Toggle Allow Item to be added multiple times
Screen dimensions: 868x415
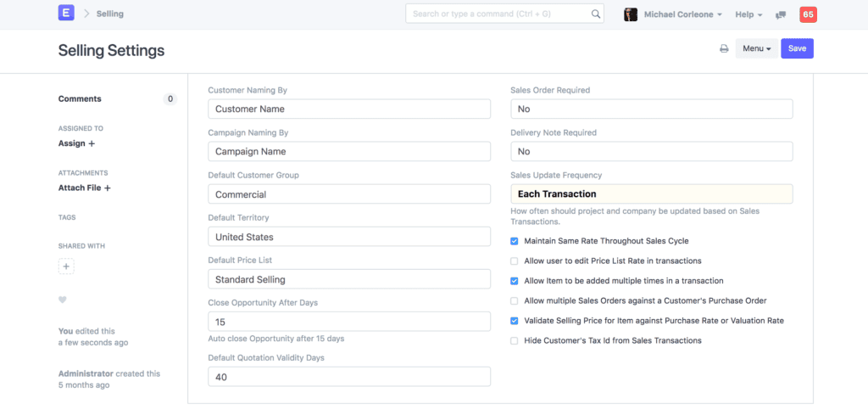[x=515, y=281]
